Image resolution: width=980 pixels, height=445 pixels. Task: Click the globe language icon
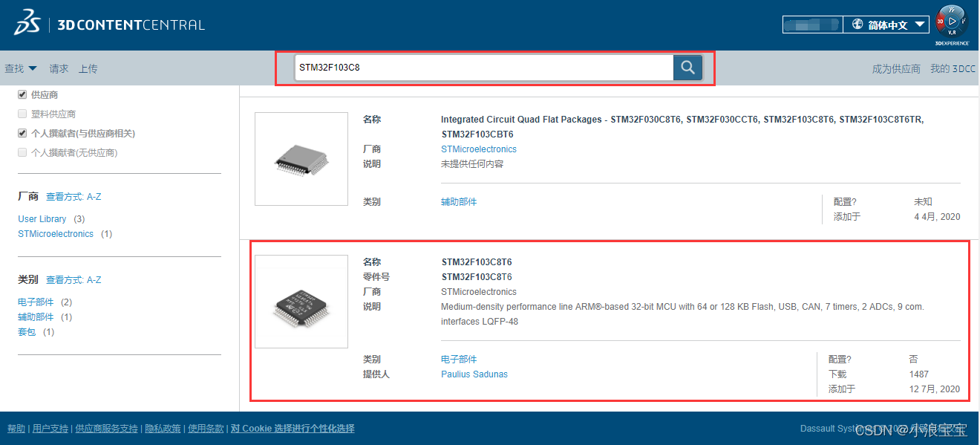[x=857, y=25]
